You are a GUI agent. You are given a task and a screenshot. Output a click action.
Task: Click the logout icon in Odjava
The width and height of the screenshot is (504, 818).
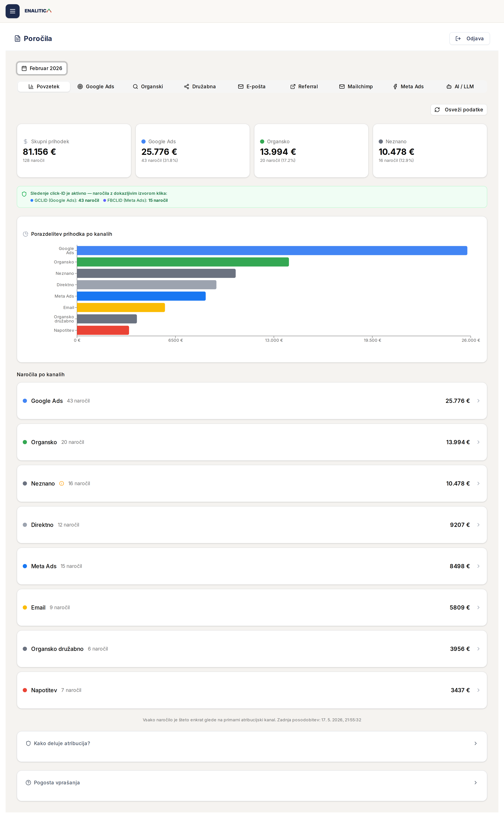pos(458,39)
